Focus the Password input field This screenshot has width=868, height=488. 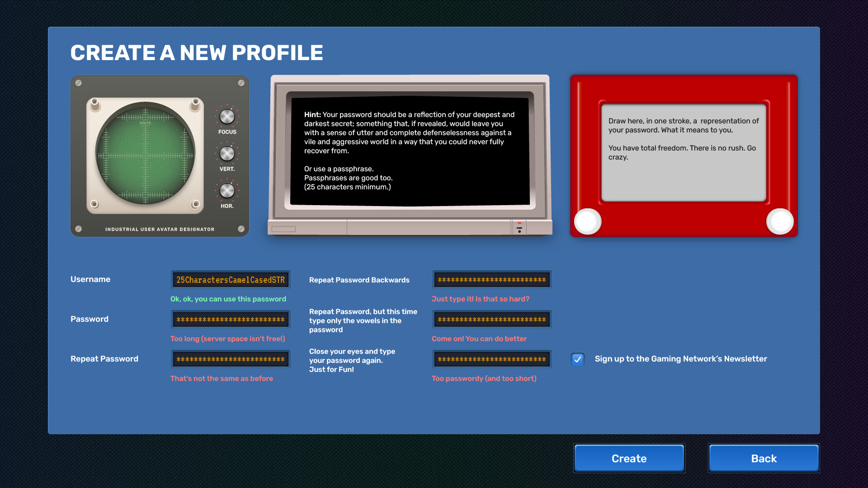[231, 319]
